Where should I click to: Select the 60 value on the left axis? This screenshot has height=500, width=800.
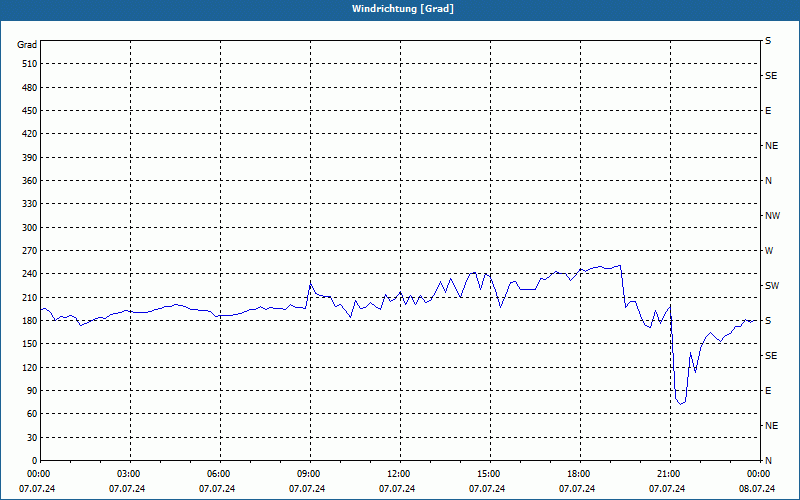tap(32, 414)
